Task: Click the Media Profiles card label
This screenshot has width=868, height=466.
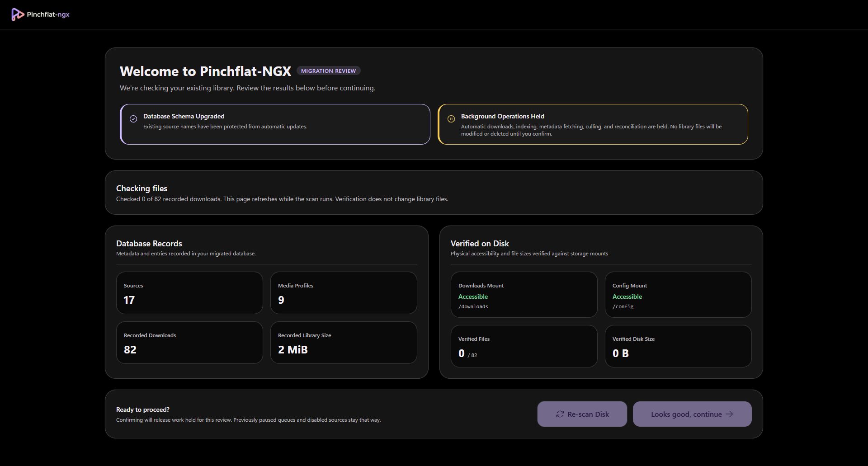Action: 296,286
